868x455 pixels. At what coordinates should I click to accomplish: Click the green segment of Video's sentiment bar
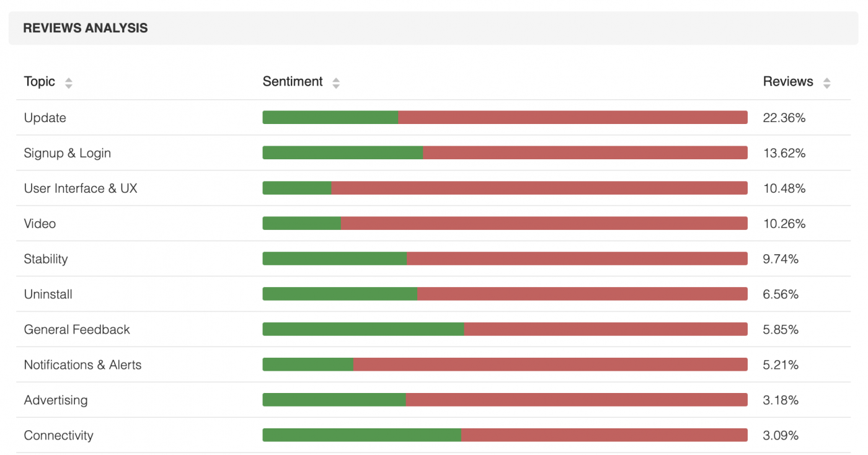(x=301, y=223)
